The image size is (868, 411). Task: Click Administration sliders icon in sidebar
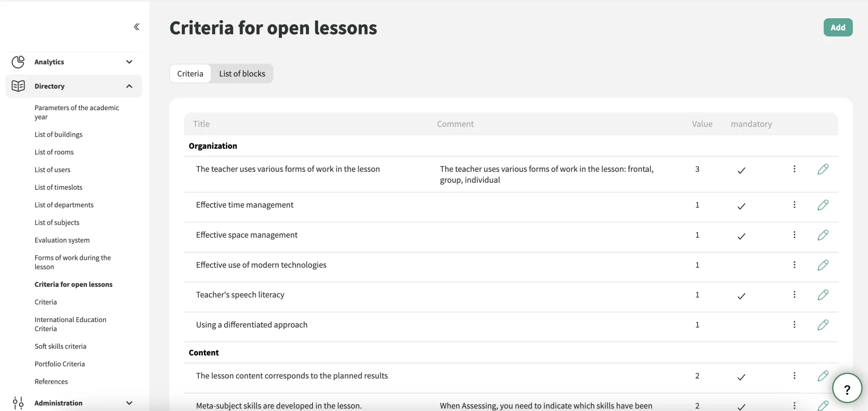coord(18,403)
